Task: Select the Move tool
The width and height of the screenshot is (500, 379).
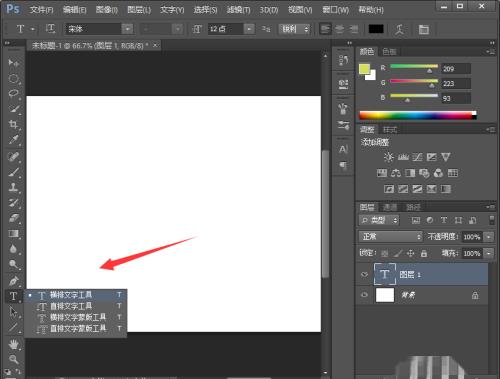Action: click(13, 63)
